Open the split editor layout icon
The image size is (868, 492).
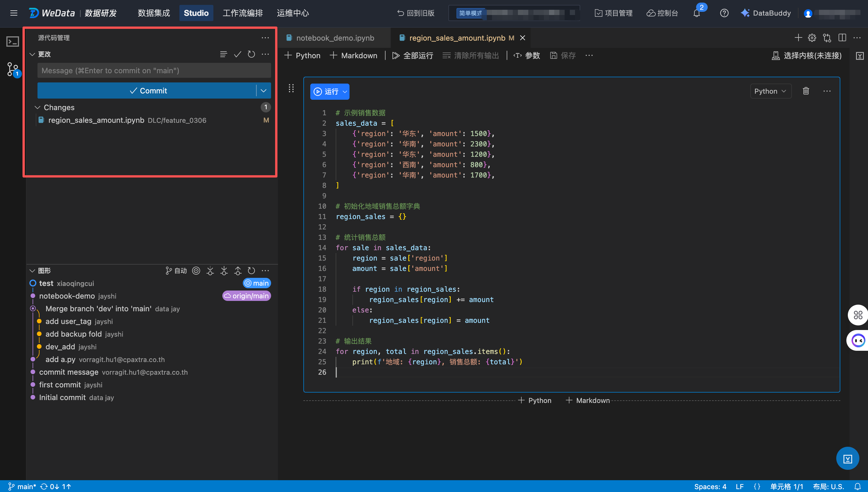842,38
